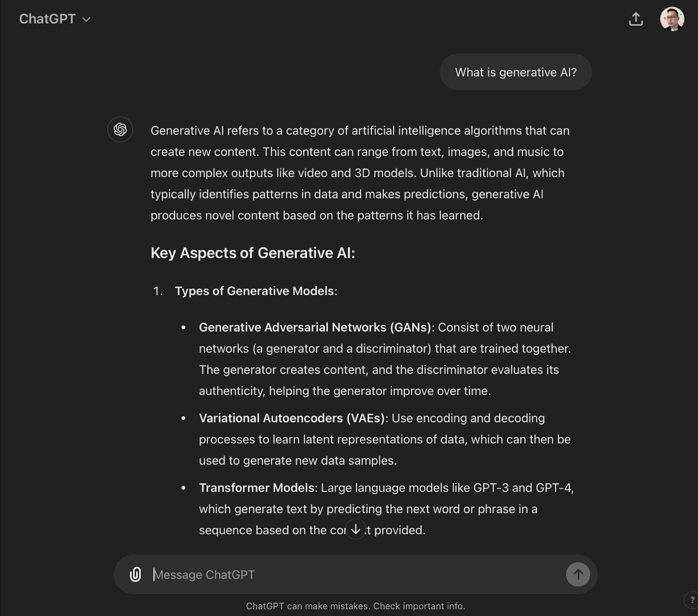Click the "Key Aspects of Generative AI:" heading

pyautogui.click(x=253, y=253)
